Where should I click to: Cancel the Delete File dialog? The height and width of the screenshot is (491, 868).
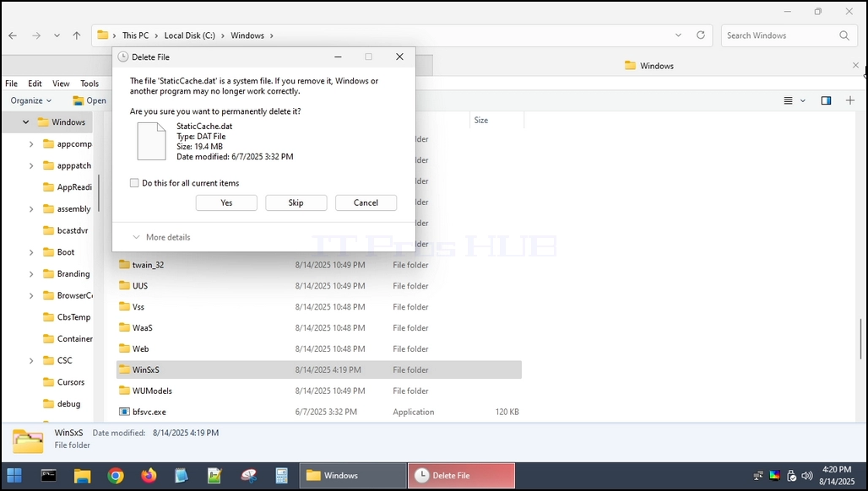coord(366,203)
